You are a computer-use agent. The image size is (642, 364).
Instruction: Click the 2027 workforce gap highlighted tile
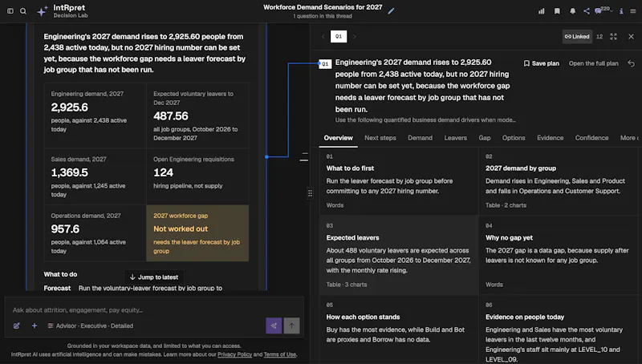coord(197,233)
